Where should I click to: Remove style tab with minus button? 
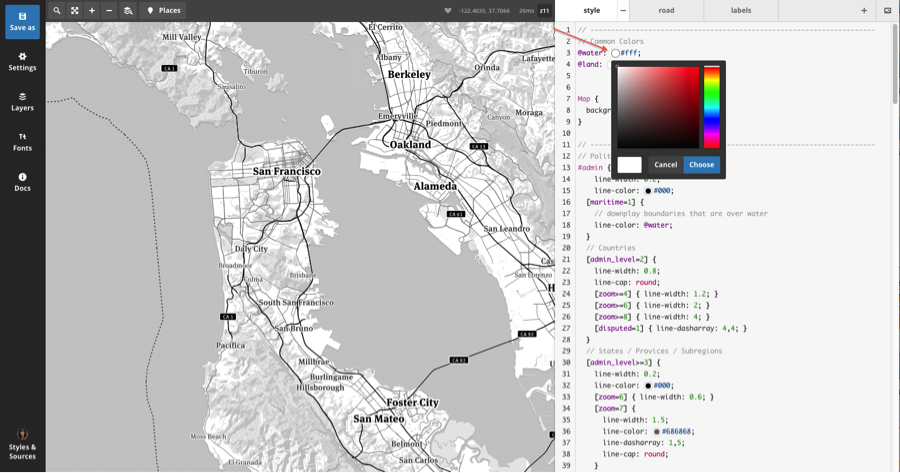click(x=623, y=11)
